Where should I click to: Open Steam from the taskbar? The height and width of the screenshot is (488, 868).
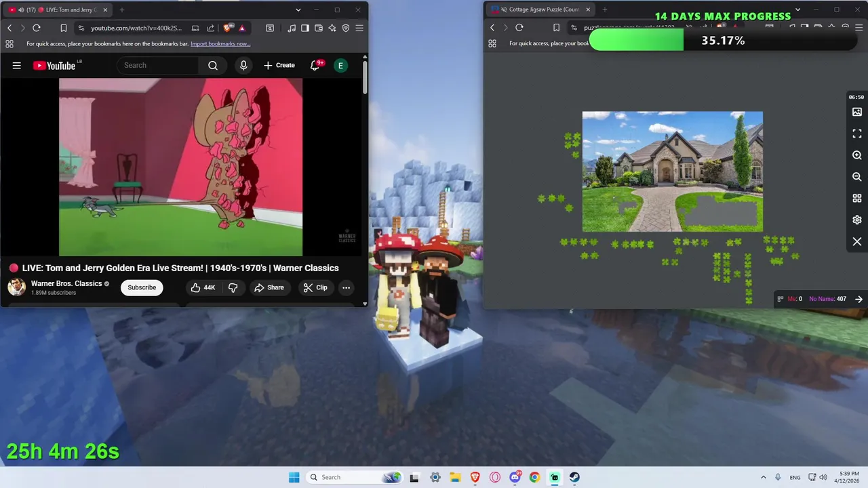(574, 477)
